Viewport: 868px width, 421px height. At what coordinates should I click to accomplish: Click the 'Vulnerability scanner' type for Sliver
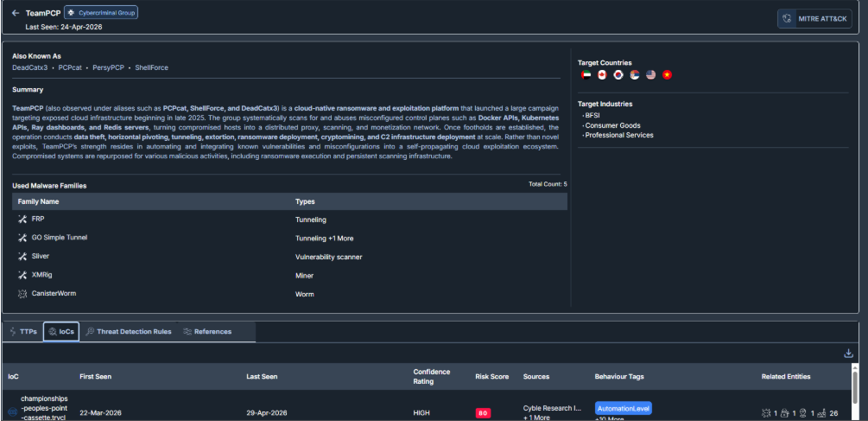(x=329, y=257)
